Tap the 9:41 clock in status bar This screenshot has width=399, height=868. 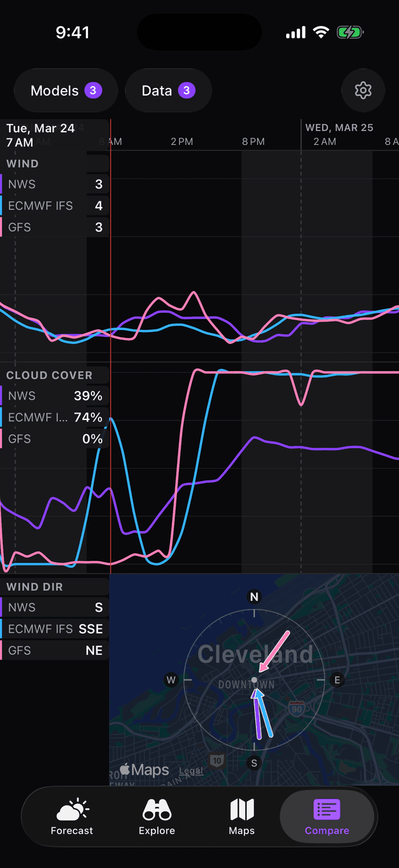tap(73, 32)
